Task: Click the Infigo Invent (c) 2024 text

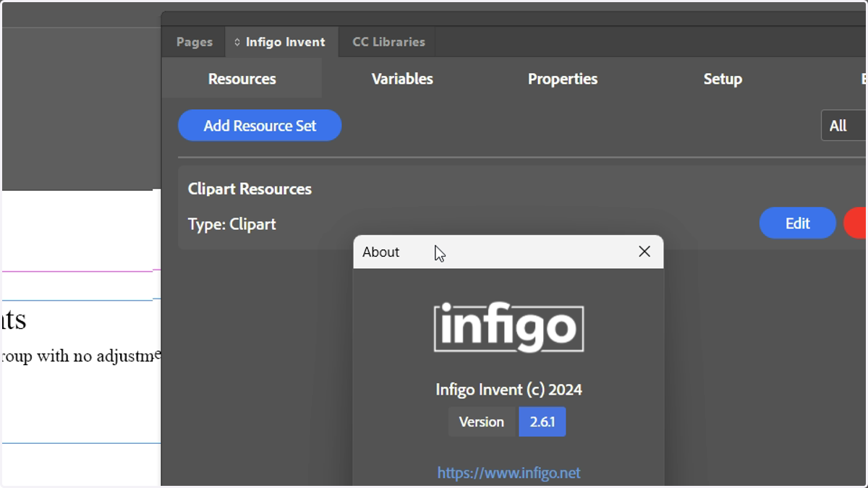Action: (509, 390)
